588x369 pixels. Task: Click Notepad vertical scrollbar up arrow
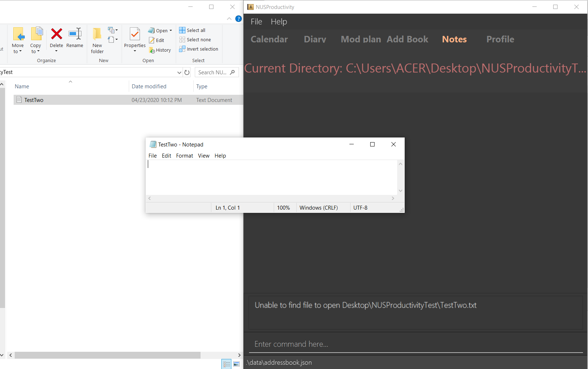click(x=401, y=164)
